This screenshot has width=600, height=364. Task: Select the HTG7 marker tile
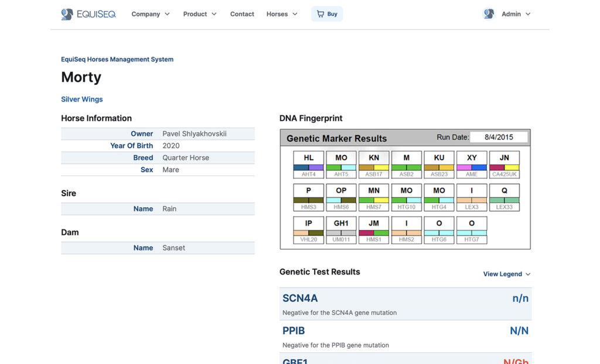pyautogui.click(x=472, y=230)
